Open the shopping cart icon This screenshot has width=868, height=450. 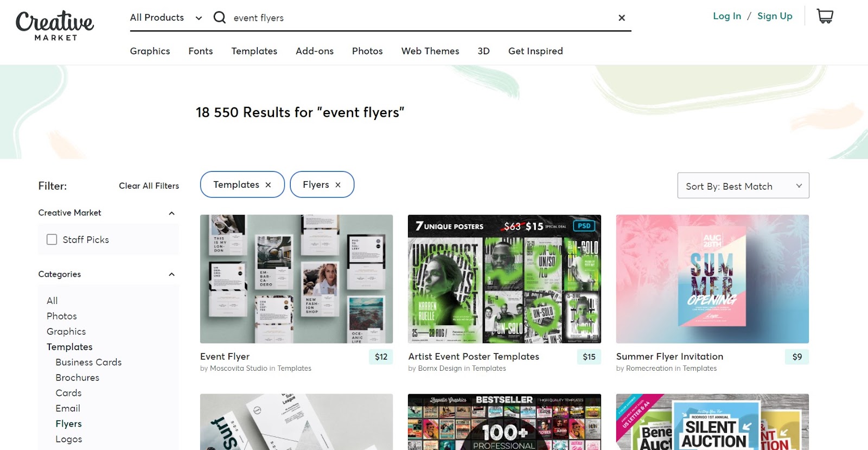(825, 16)
